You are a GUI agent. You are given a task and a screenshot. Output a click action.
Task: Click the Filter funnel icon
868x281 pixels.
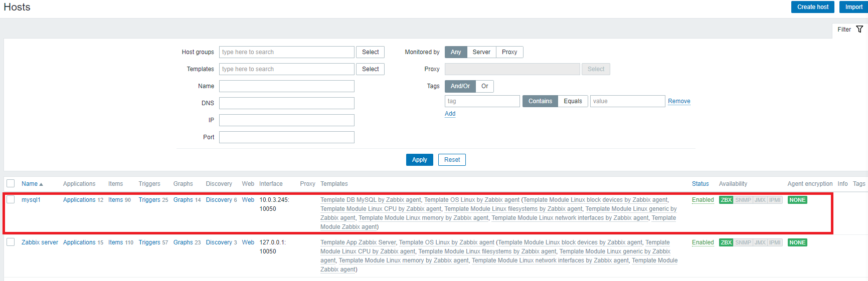click(859, 29)
